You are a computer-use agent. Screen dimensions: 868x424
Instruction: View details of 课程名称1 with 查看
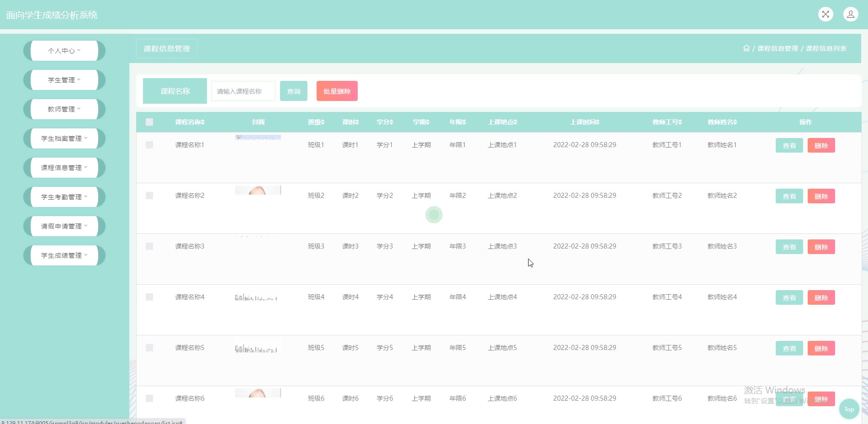point(789,145)
